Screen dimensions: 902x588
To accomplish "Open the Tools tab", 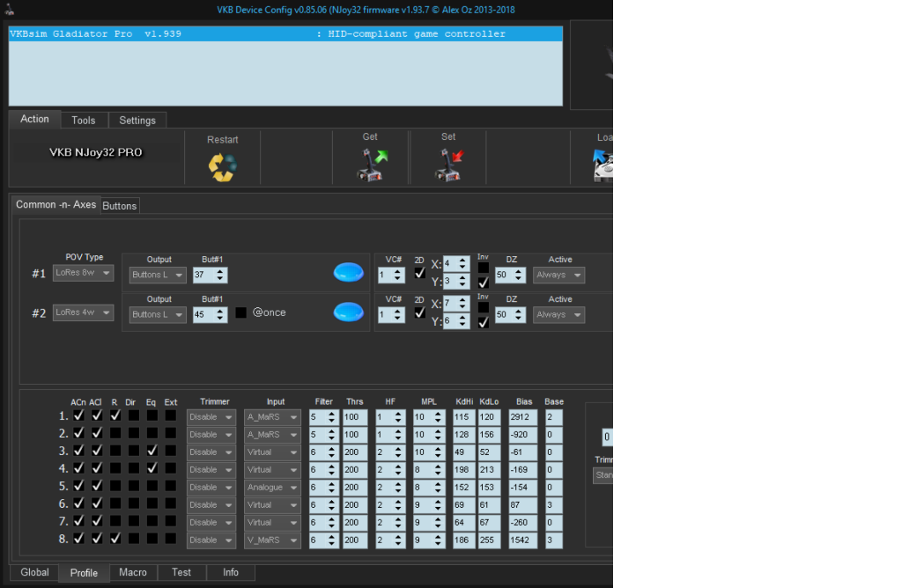I will coord(84,120).
